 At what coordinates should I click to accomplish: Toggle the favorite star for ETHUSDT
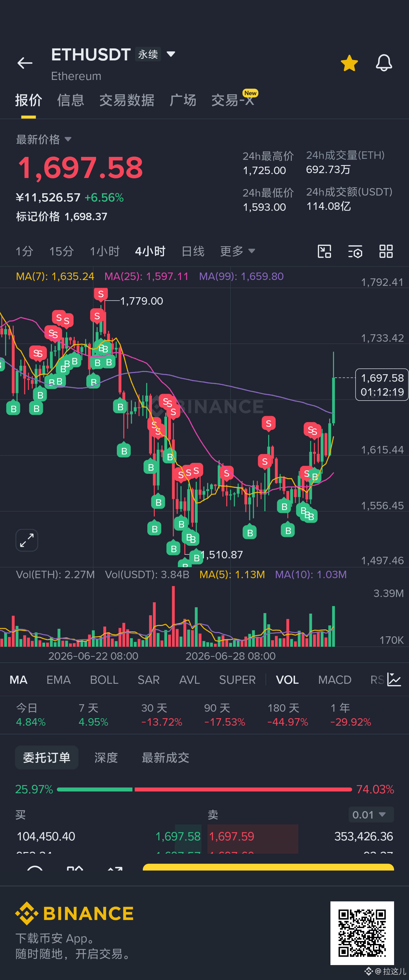(349, 63)
